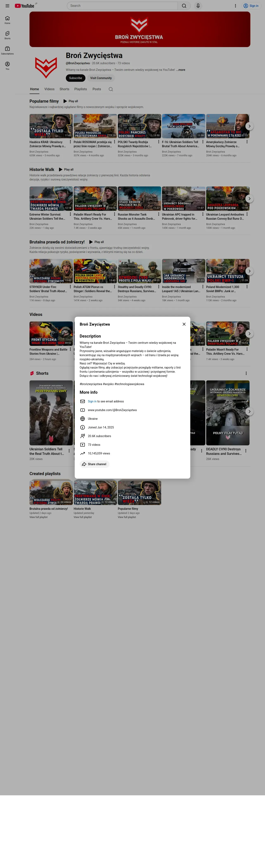Play all Historie Walk videos
Viewport: 265px width, 868px height.
click(66, 170)
